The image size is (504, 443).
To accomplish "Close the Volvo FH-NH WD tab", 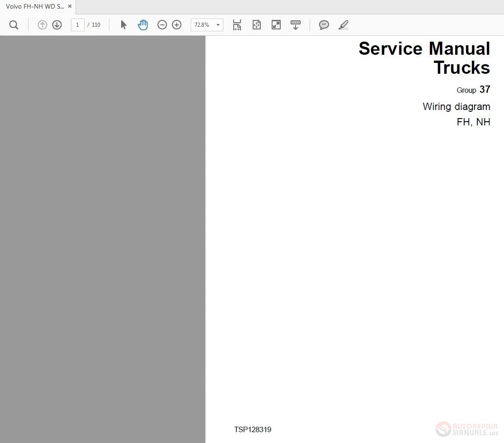I will click(70, 6).
